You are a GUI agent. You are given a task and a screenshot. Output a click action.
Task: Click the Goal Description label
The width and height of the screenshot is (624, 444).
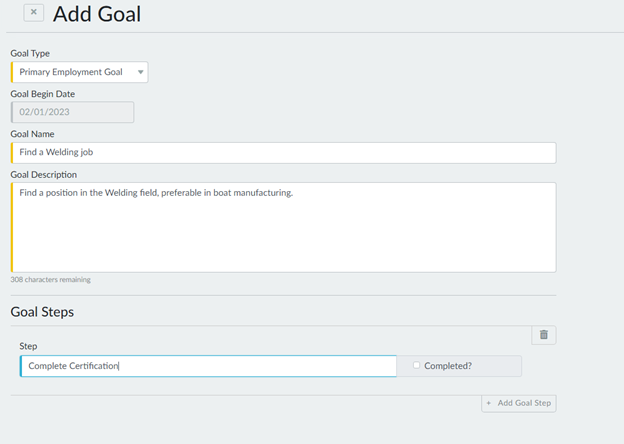tap(44, 174)
